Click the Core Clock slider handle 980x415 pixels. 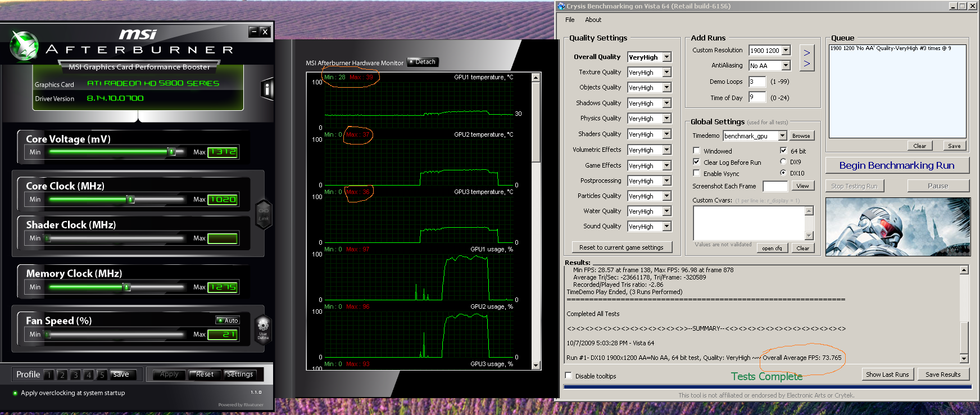point(130,199)
